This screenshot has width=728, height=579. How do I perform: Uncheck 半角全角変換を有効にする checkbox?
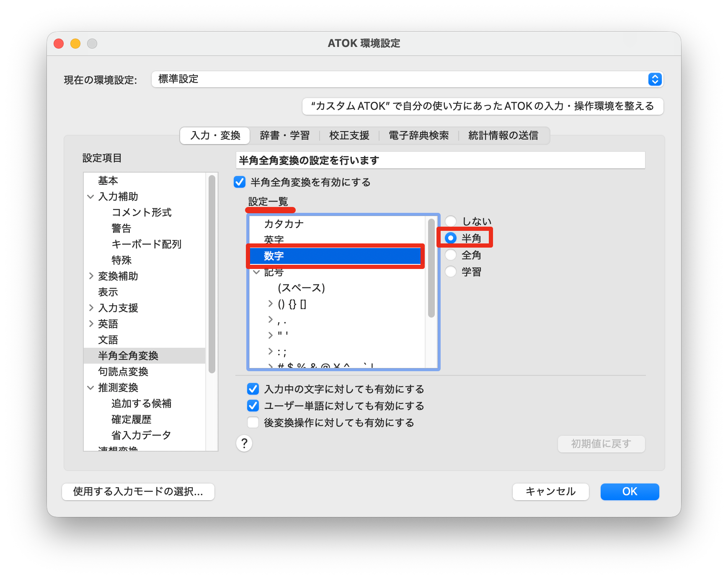[x=240, y=182]
